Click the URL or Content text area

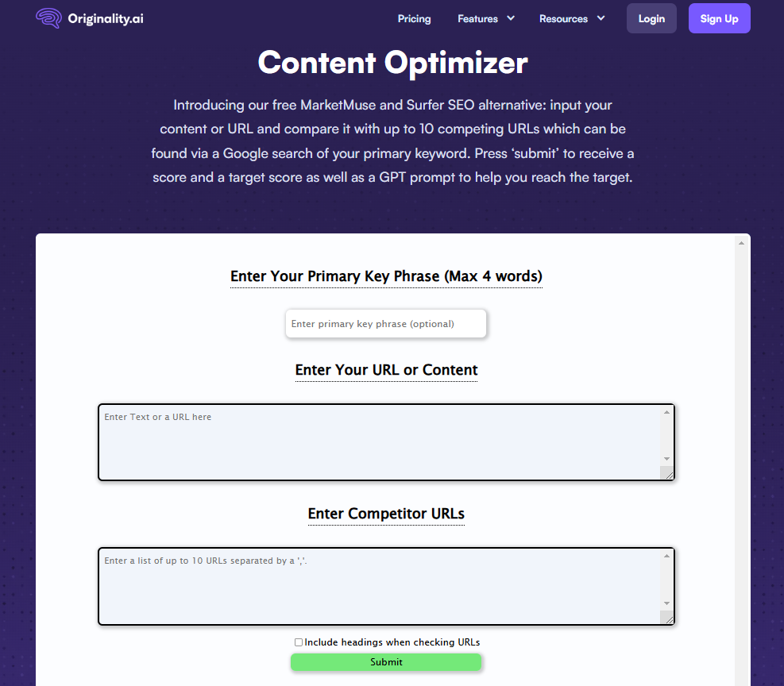click(x=380, y=442)
